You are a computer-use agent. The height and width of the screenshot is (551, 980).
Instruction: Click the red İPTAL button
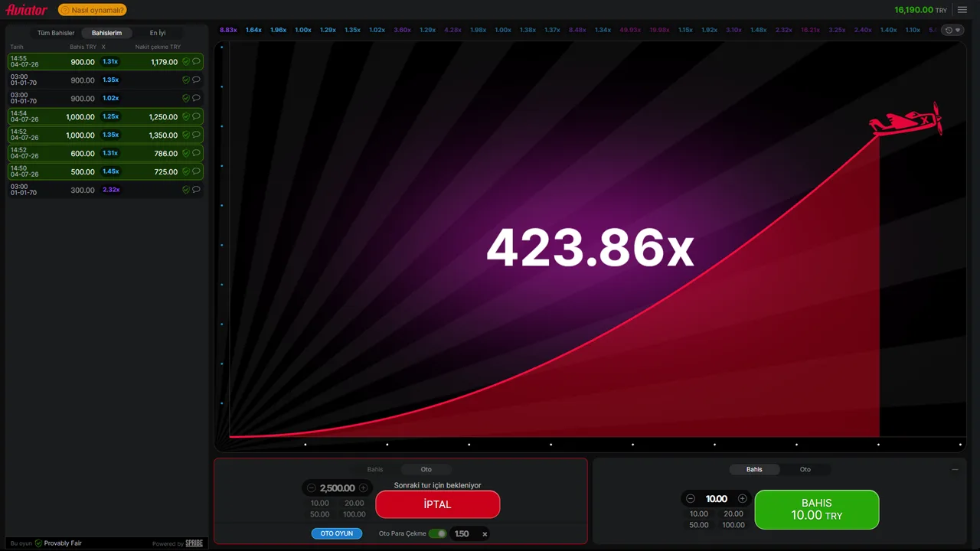[x=438, y=504]
